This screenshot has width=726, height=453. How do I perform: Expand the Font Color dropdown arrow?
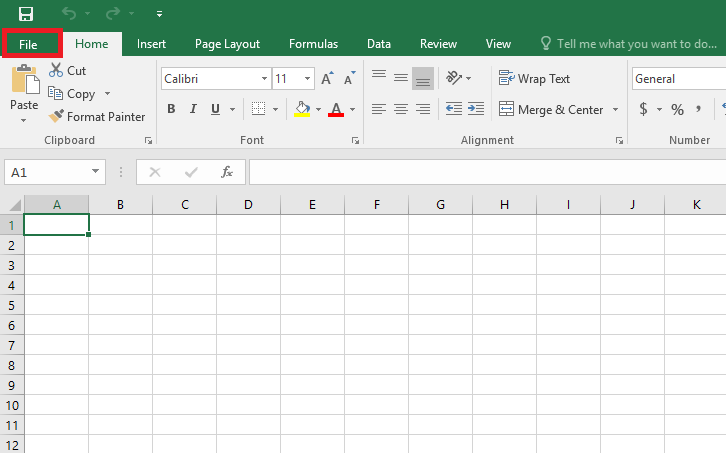(x=353, y=109)
